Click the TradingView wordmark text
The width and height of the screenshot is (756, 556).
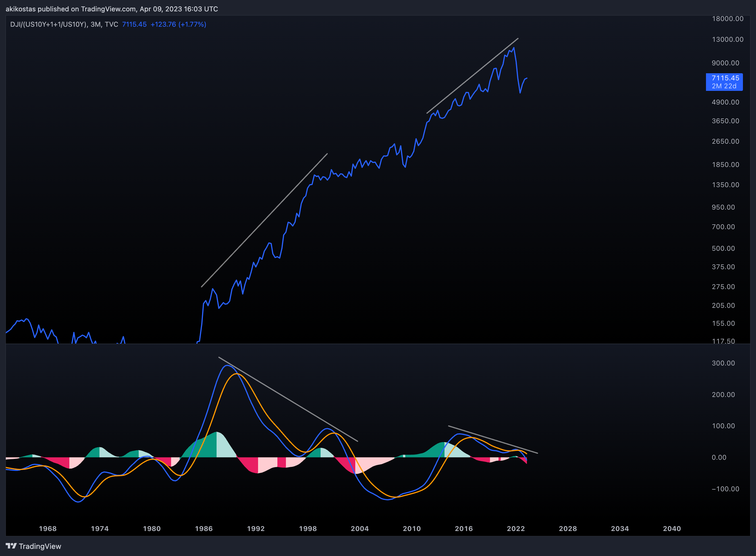coord(40,546)
